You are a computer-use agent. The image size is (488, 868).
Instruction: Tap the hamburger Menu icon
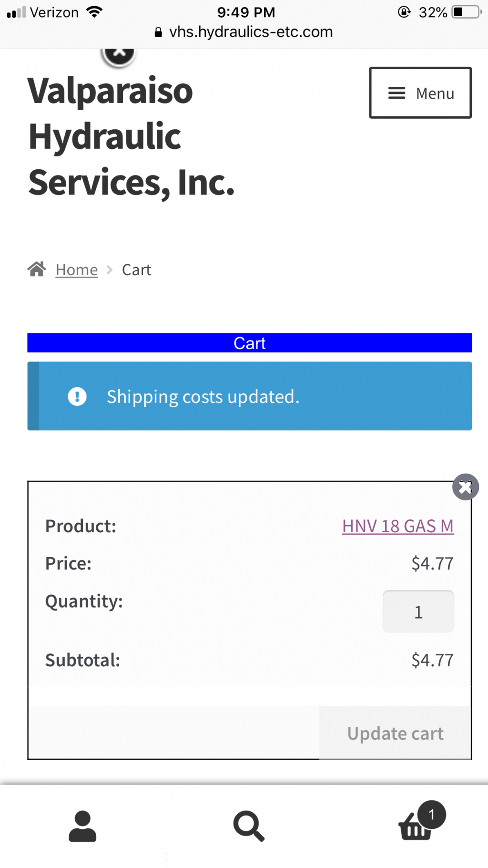point(396,93)
